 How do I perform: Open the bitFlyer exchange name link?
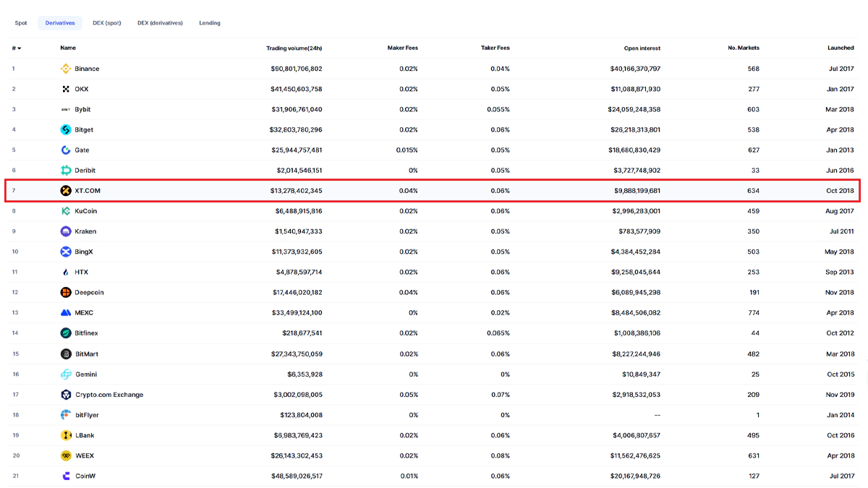coord(87,415)
